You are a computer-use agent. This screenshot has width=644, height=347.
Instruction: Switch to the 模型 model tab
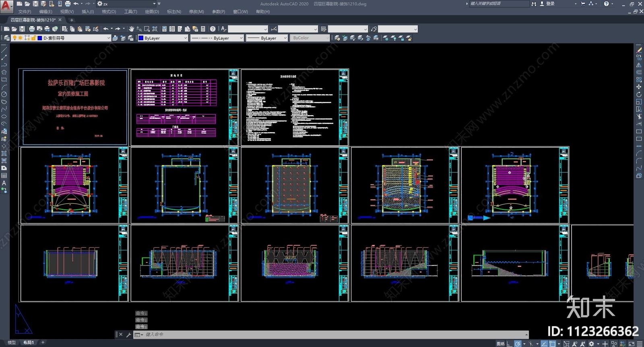pyautogui.click(x=12, y=343)
